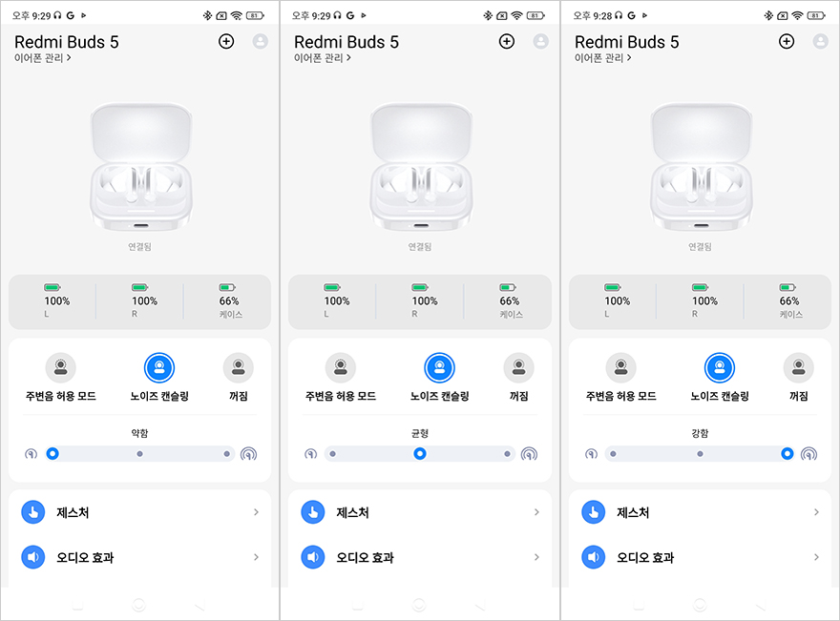The width and height of the screenshot is (840, 621).
Task: Tap the Wi-Fi status icon on the 균형 screen
Action: 516,15
